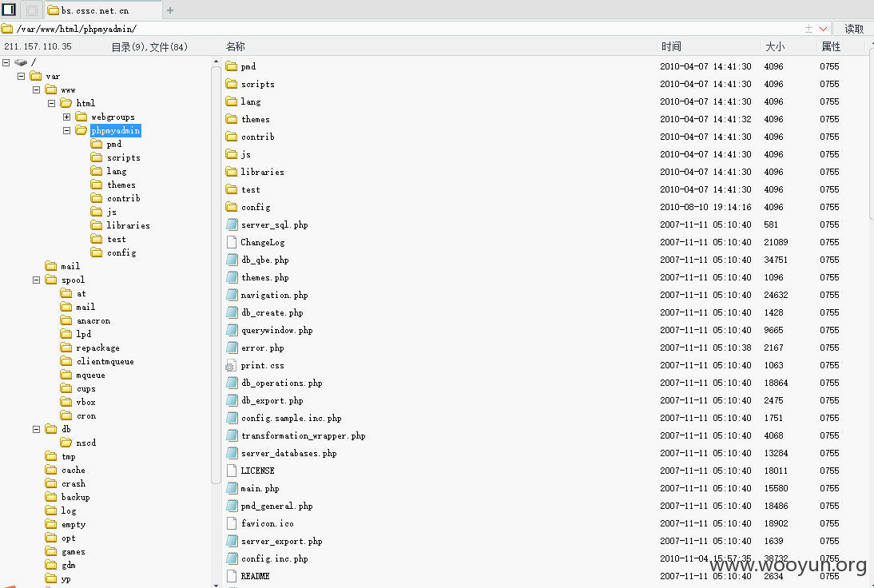Click the folder icon of mail under var

tap(51, 266)
